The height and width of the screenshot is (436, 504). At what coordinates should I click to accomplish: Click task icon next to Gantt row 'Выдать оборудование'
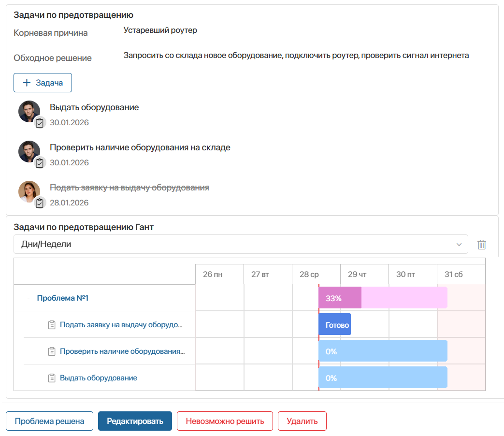pos(52,378)
